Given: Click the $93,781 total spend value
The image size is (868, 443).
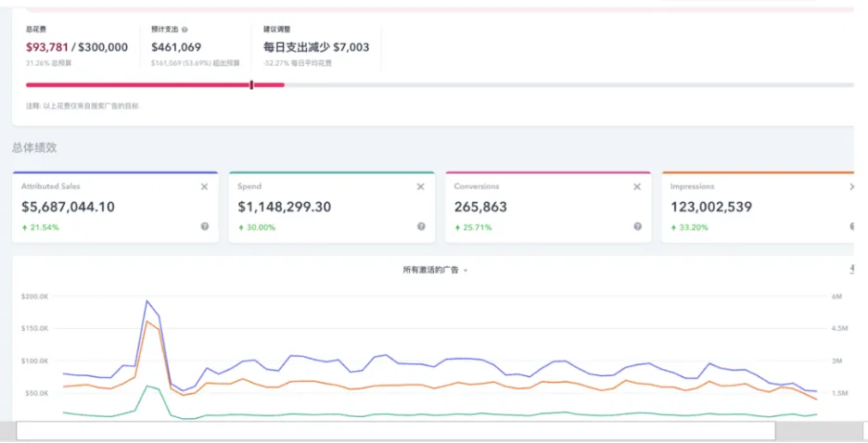Looking at the screenshot, I should point(47,47).
